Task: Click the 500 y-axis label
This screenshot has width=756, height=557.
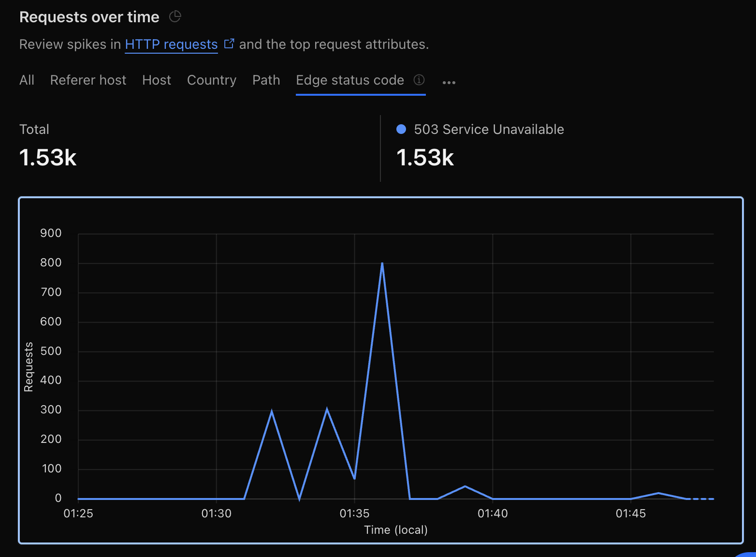Action: pos(51,351)
